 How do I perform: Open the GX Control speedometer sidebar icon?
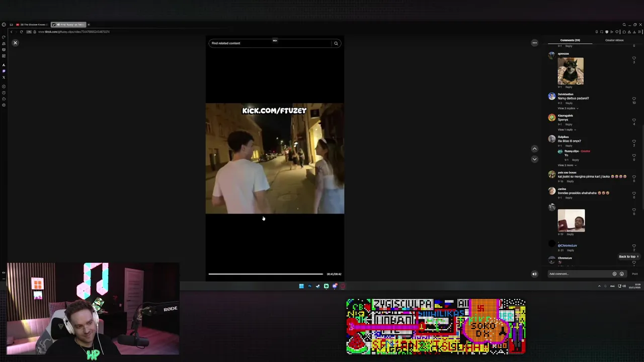[4, 38]
